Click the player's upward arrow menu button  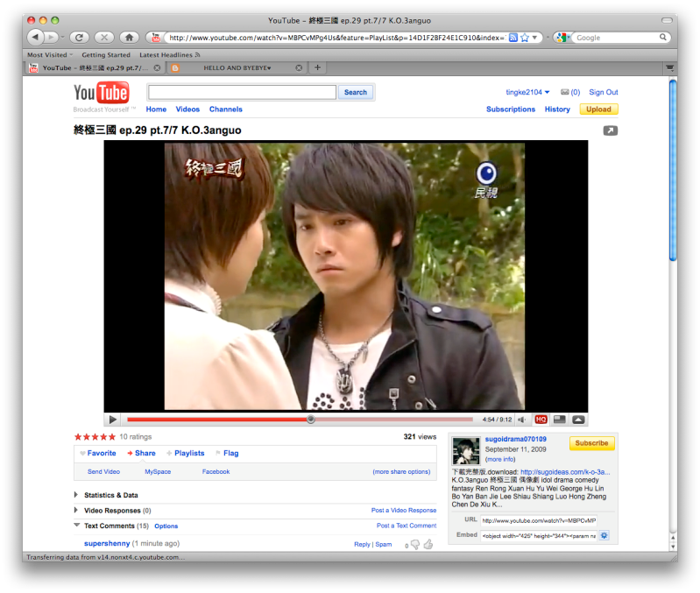coord(578,420)
